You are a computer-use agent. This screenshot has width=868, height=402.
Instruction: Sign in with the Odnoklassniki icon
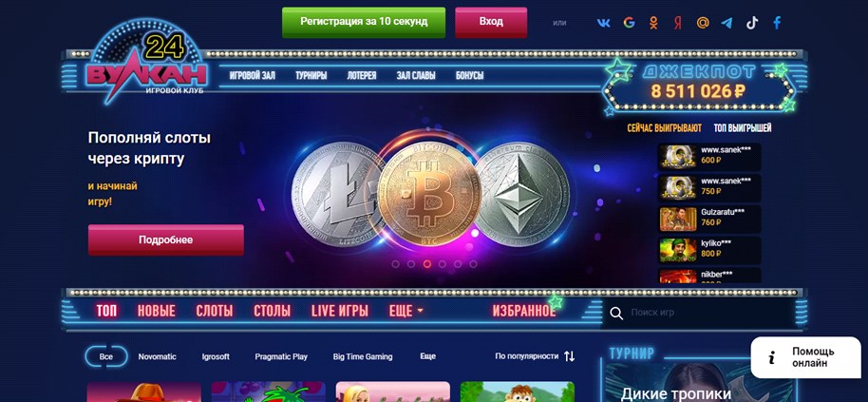click(x=653, y=23)
